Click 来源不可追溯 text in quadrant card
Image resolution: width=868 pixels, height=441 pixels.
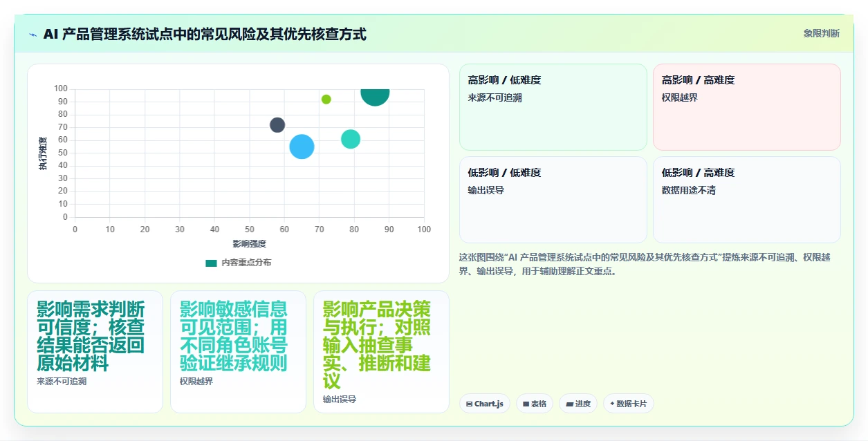coord(495,97)
